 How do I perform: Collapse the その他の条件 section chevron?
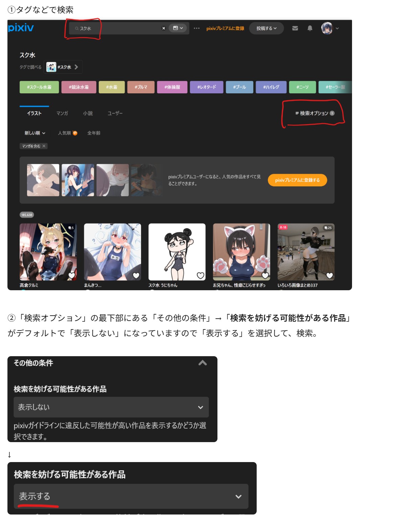[203, 363]
